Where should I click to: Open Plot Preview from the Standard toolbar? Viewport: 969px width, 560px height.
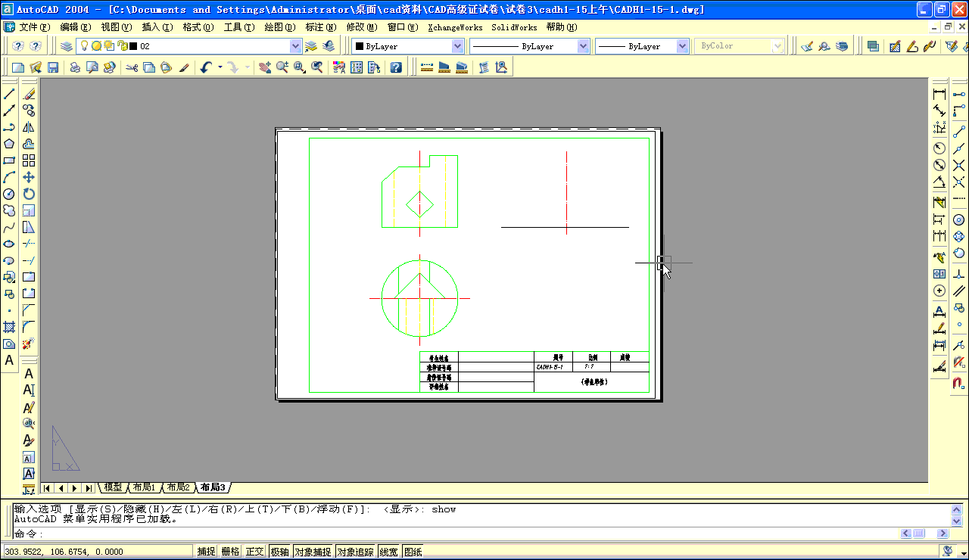(92, 67)
